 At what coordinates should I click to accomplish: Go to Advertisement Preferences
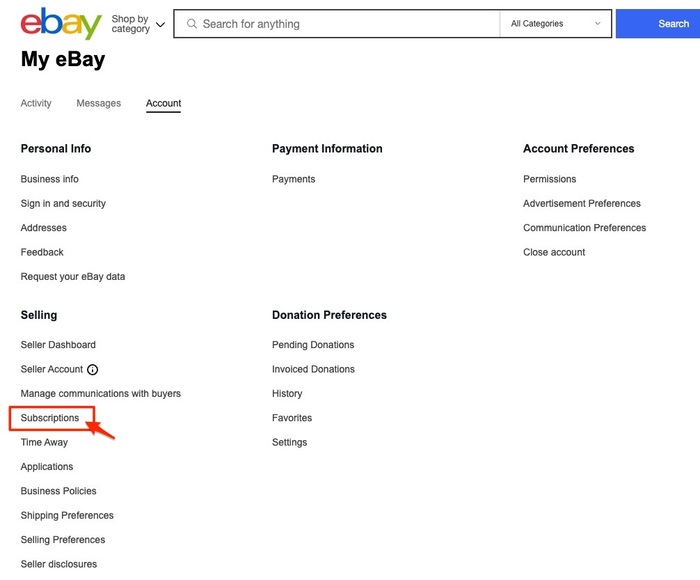pyautogui.click(x=581, y=203)
